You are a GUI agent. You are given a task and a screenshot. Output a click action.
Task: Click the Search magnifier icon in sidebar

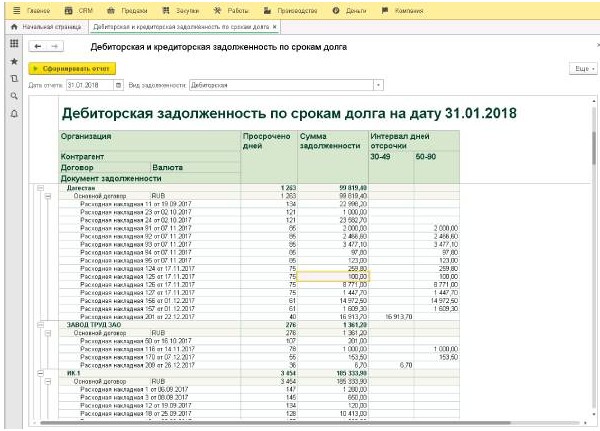tap(13, 96)
